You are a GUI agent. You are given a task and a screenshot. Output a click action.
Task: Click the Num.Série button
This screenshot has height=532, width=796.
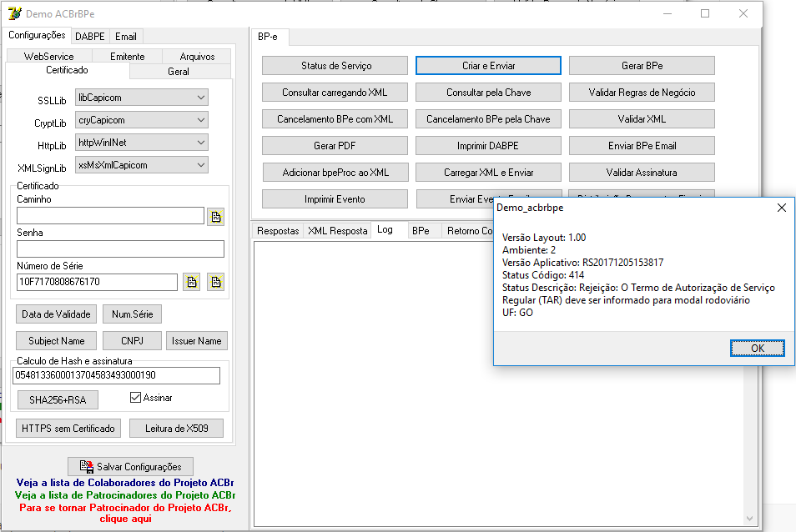(x=132, y=314)
